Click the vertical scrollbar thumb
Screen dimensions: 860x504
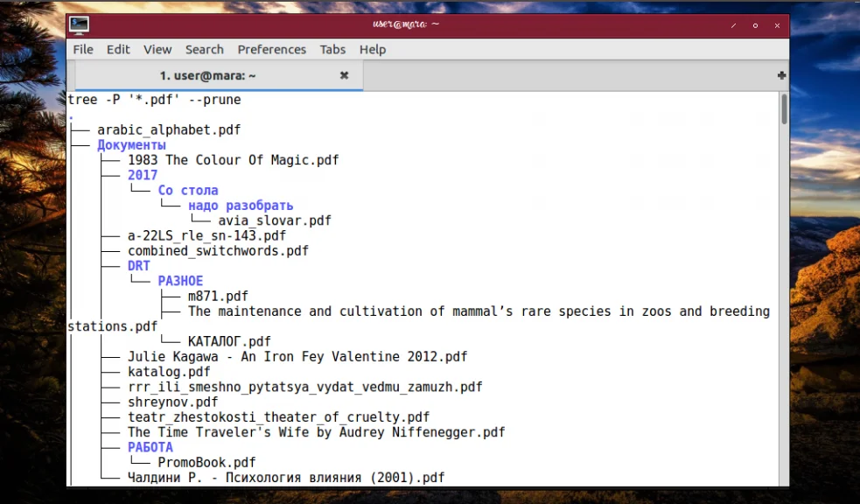[784, 110]
